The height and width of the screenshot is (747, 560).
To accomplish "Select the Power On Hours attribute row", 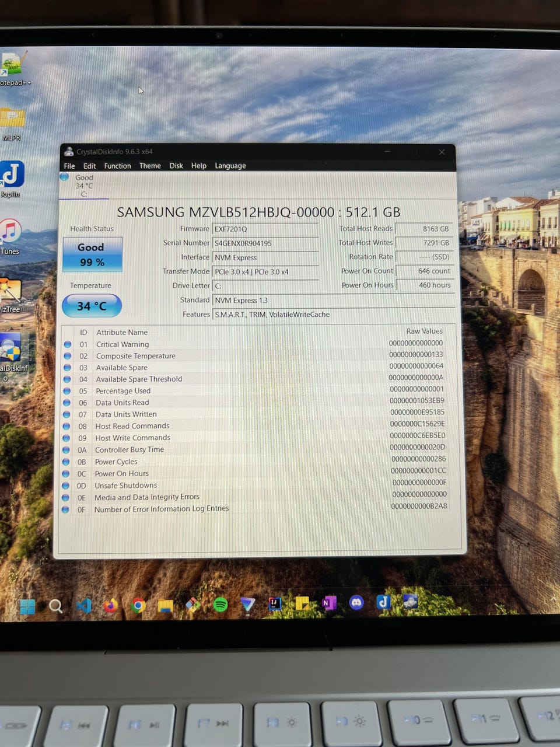I will coord(256,473).
